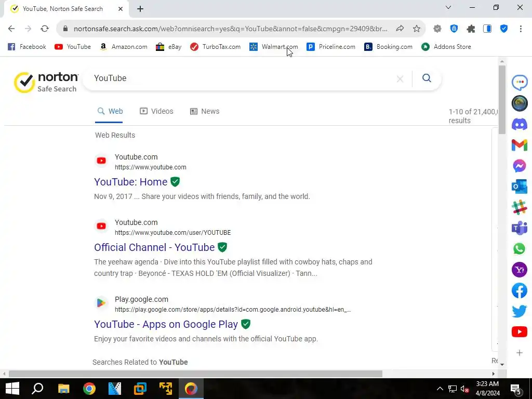Open Facebook from the sidebar
The width and height of the screenshot is (532, 399).
coord(520,291)
